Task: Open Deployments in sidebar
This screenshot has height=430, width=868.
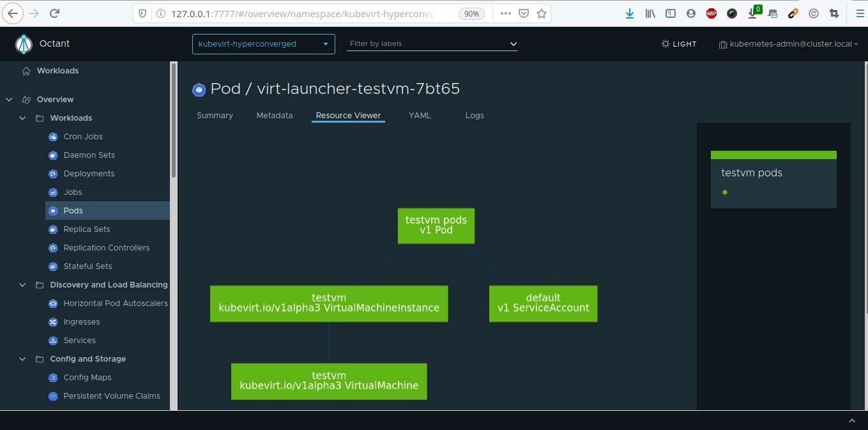Action: click(x=89, y=174)
